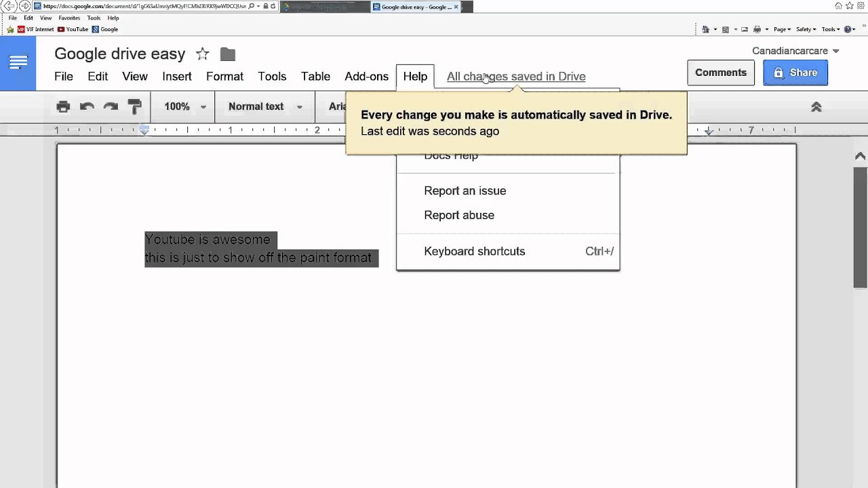Image resolution: width=868 pixels, height=488 pixels.
Task: Go forward with browser Forward arrow
Action: (24, 6)
